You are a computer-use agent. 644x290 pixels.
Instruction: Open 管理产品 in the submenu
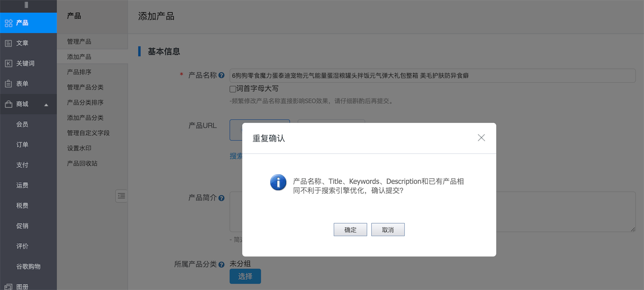click(x=79, y=42)
